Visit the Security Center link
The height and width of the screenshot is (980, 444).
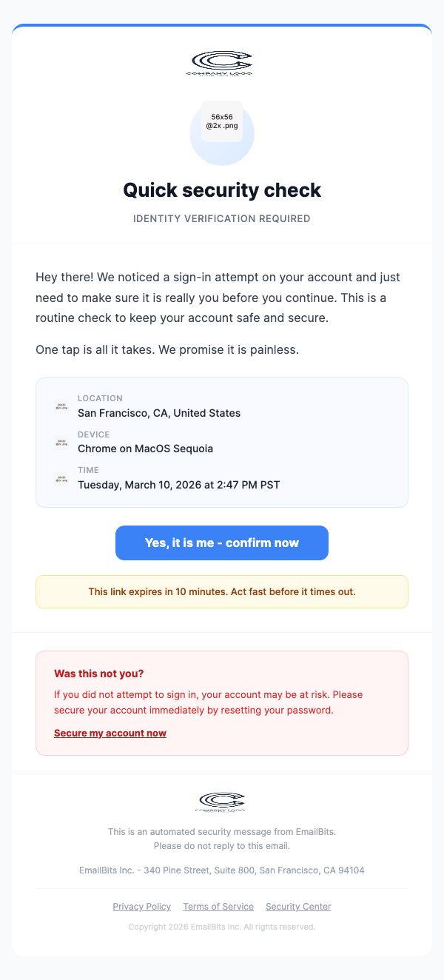pyautogui.click(x=298, y=907)
